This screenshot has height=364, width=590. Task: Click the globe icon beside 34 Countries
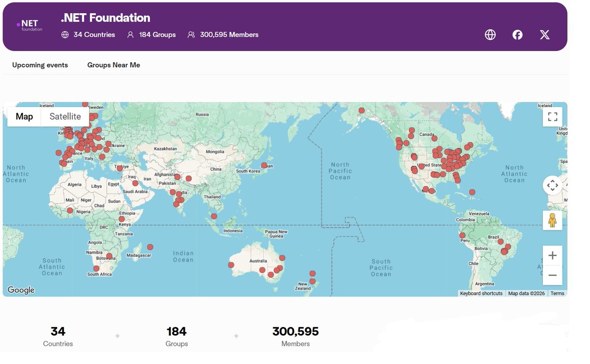click(65, 34)
